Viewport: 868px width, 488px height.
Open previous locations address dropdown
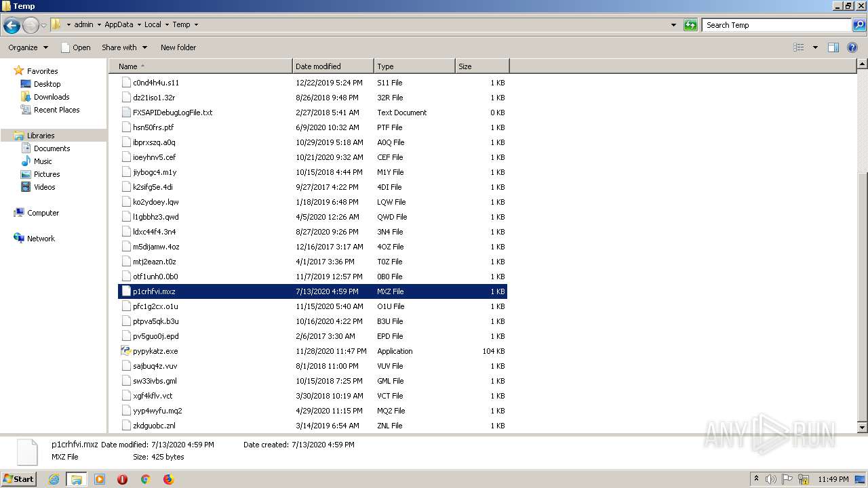[673, 25]
